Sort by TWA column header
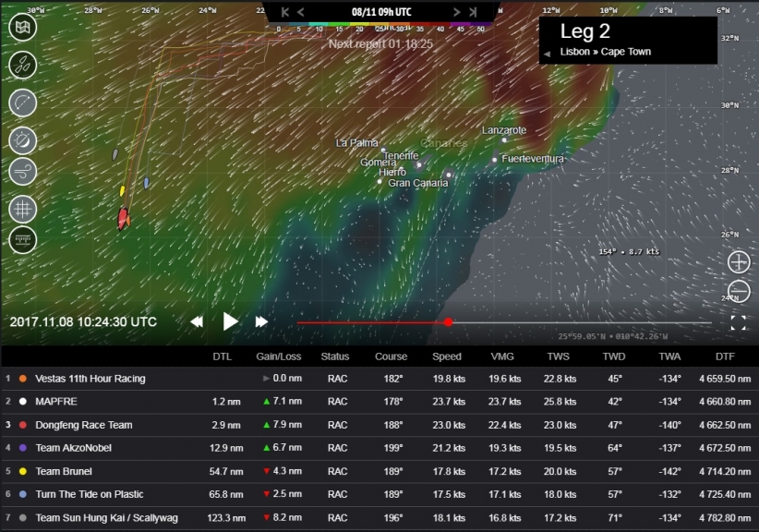The width and height of the screenshot is (759, 532). pos(669,357)
